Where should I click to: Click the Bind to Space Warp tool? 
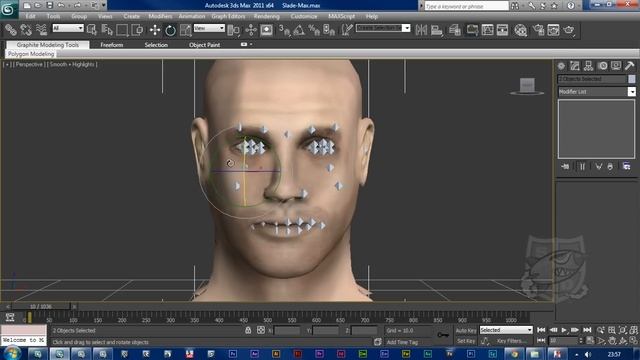[x=41, y=30]
